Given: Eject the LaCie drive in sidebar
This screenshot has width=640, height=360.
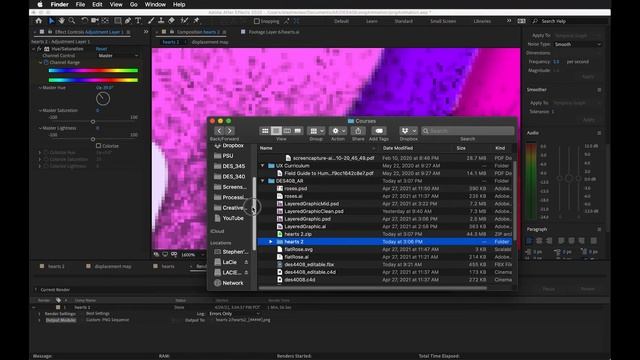Looking at the screenshot, I should (246, 262).
